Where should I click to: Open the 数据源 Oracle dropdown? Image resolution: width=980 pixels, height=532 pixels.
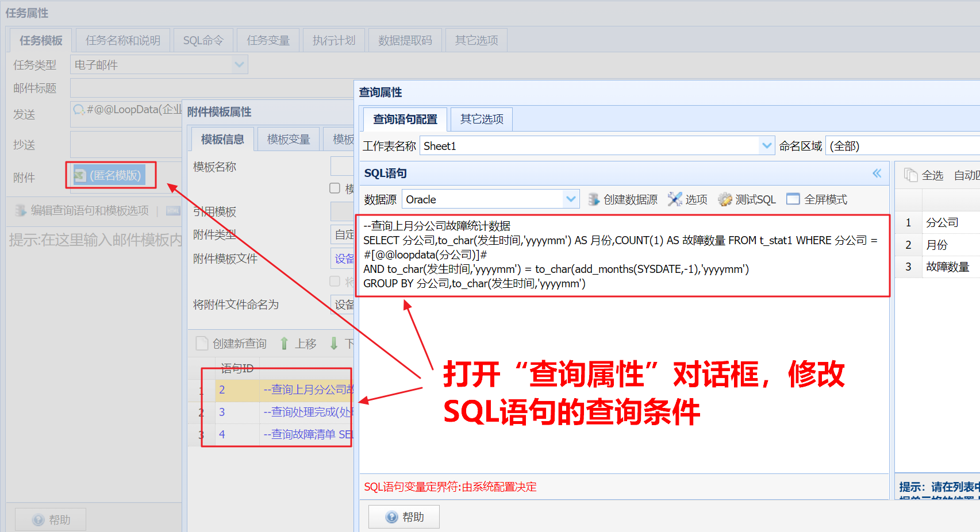(x=570, y=199)
